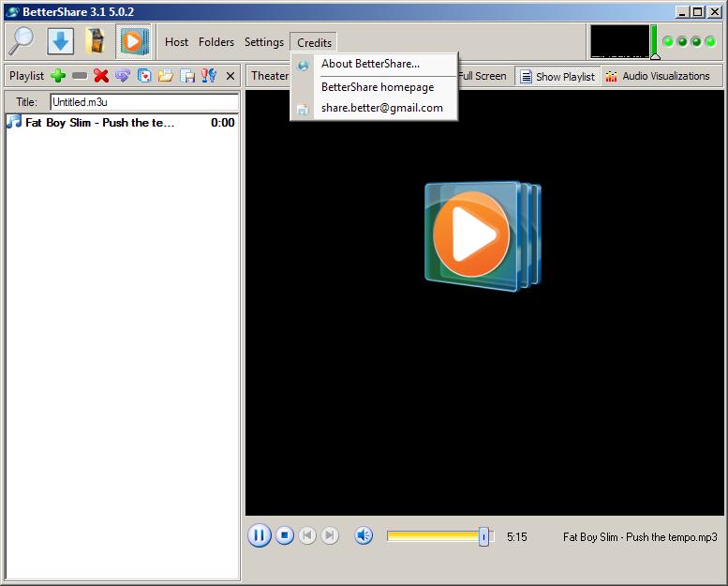Open the search magnifying glass tool
Screen dimensions: 728x586
[22, 41]
